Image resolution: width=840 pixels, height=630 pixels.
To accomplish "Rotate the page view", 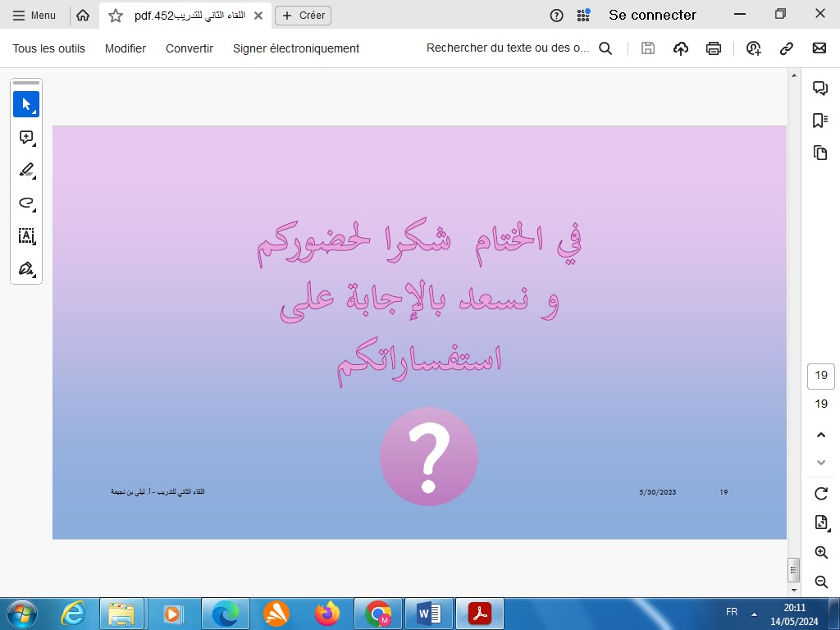I will [x=820, y=493].
